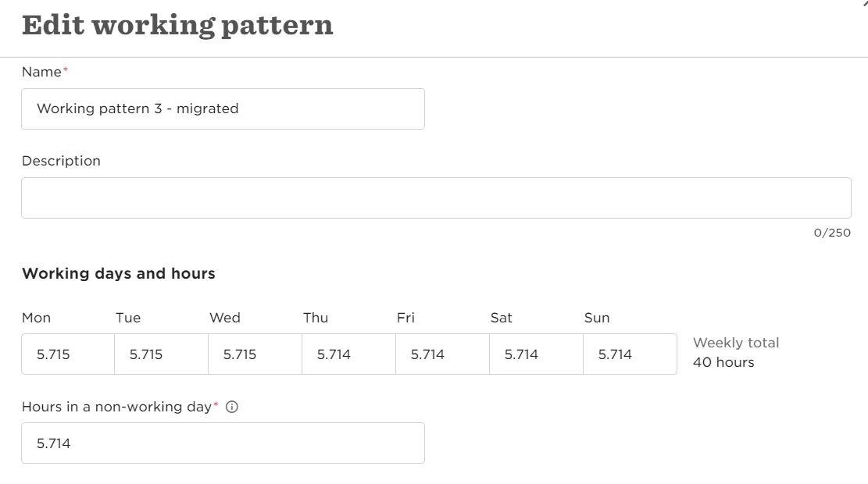Image resolution: width=868 pixels, height=484 pixels.
Task: Click the 0/250 character counter
Action: click(832, 233)
